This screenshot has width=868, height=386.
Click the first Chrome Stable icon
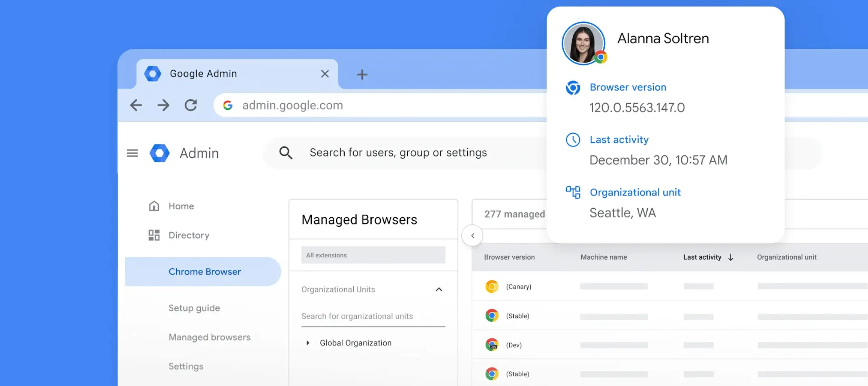(x=492, y=315)
